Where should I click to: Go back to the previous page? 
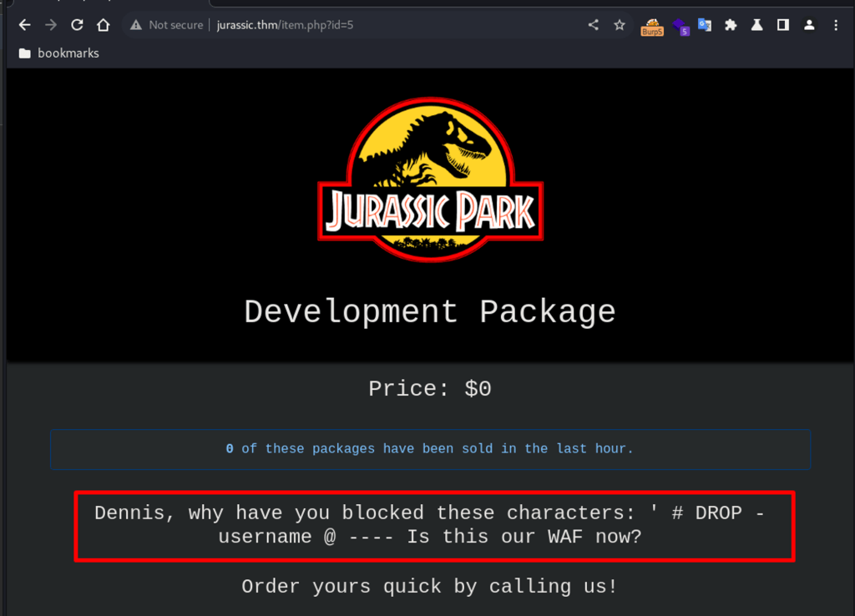(x=24, y=25)
